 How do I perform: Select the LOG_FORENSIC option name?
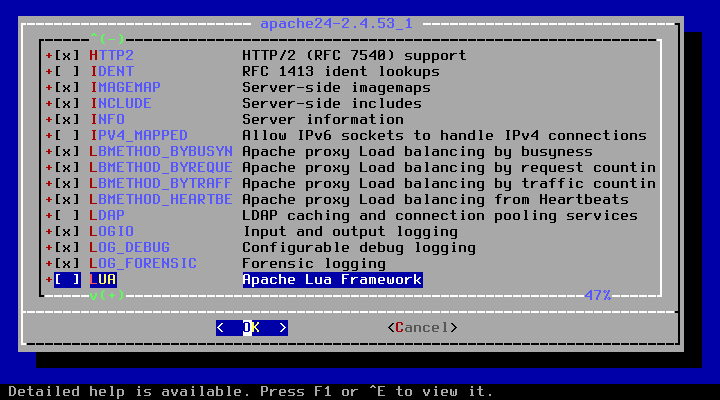(143, 264)
